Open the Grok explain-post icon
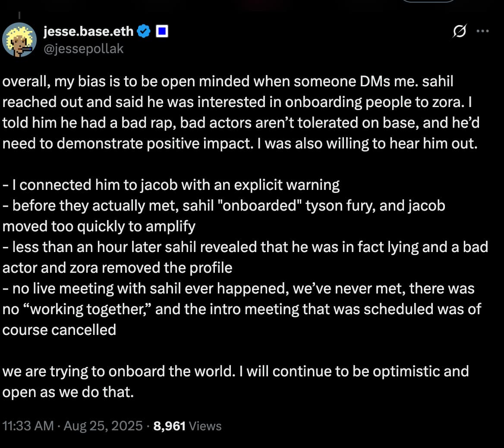 click(460, 32)
